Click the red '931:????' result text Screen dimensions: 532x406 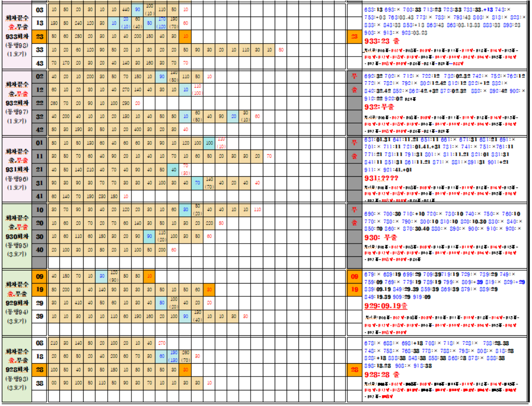pos(381,178)
